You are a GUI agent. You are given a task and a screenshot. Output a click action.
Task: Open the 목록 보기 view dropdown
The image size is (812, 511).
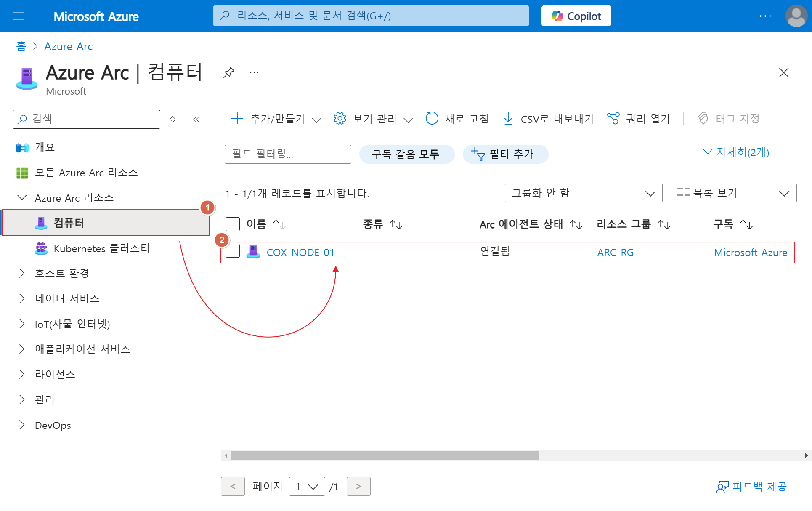coord(733,193)
